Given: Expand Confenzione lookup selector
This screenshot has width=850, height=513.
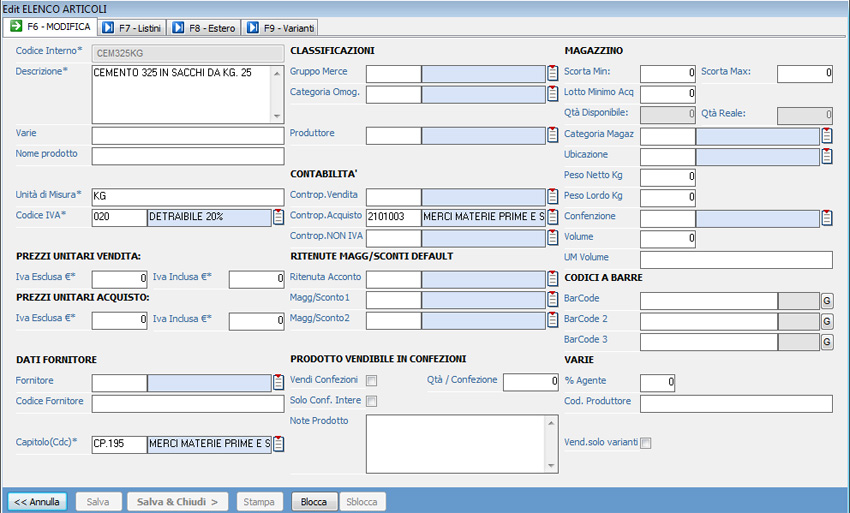Looking at the screenshot, I should 827,217.
